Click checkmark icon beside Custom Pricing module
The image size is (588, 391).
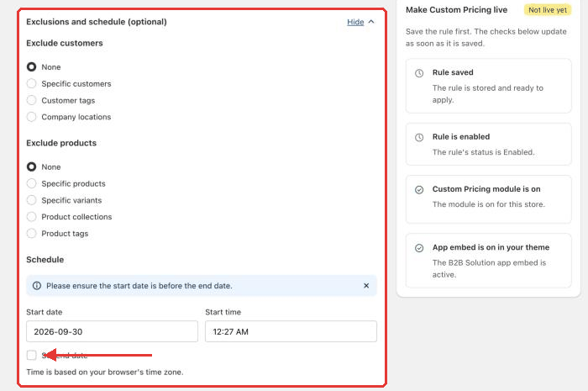(x=419, y=190)
